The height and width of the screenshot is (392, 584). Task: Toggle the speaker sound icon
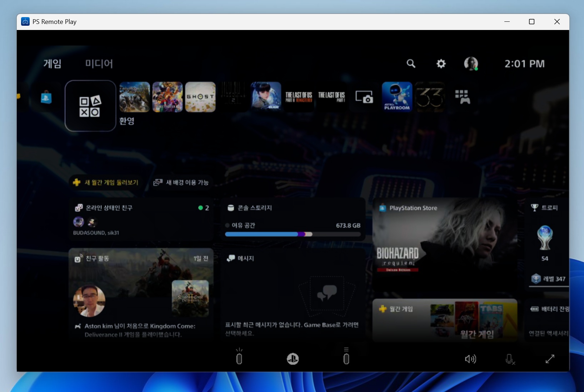(x=470, y=359)
